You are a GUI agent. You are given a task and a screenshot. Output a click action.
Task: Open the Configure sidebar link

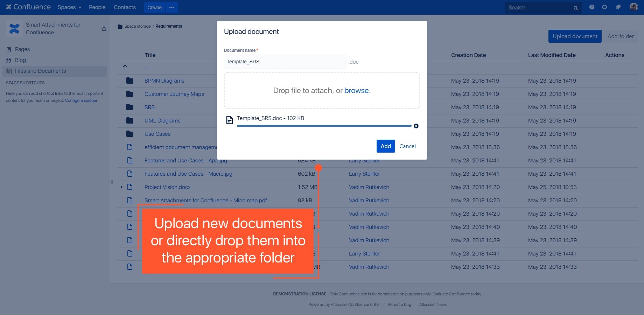[81, 100]
